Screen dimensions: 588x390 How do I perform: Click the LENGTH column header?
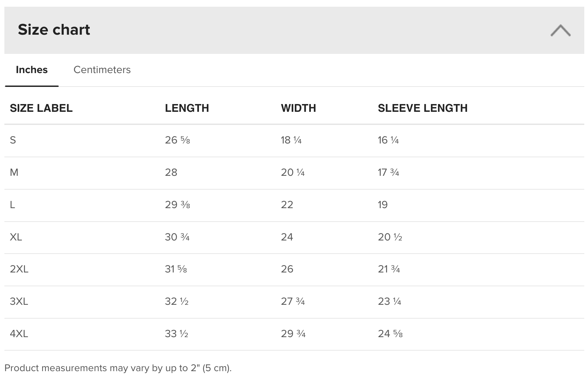(187, 108)
